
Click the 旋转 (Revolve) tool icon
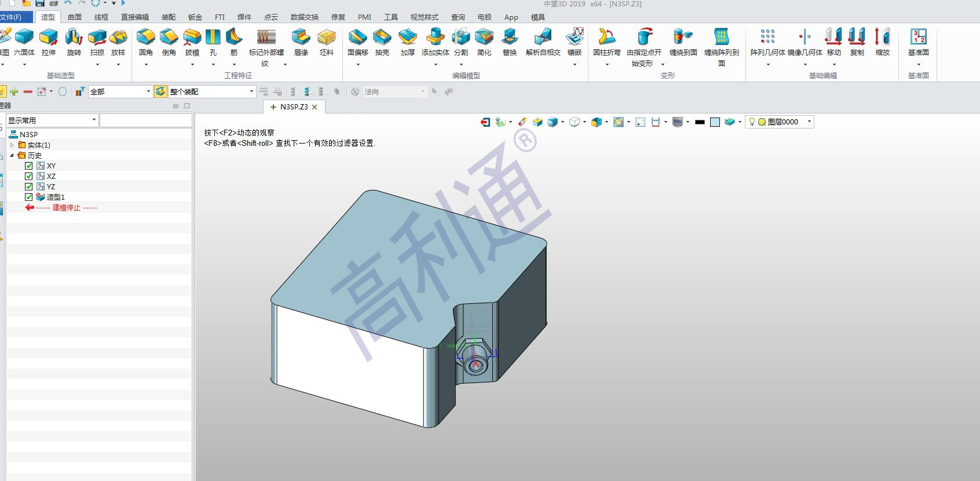pyautogui.click(x=74, y=38)
